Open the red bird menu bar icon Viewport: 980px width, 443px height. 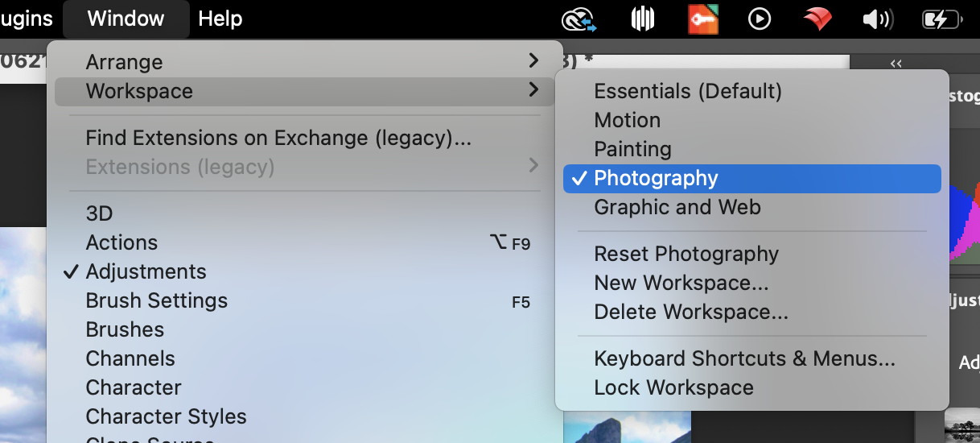817,19
